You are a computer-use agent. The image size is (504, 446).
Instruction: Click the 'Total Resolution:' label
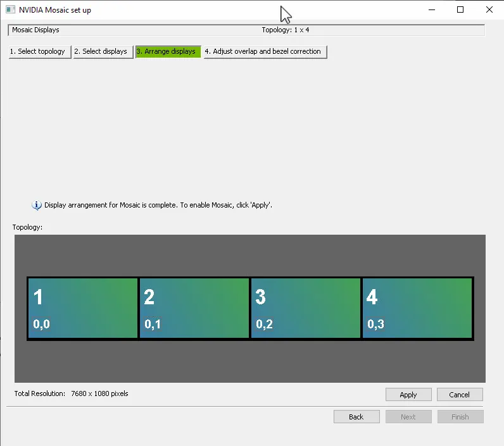[x=39, y=393]
